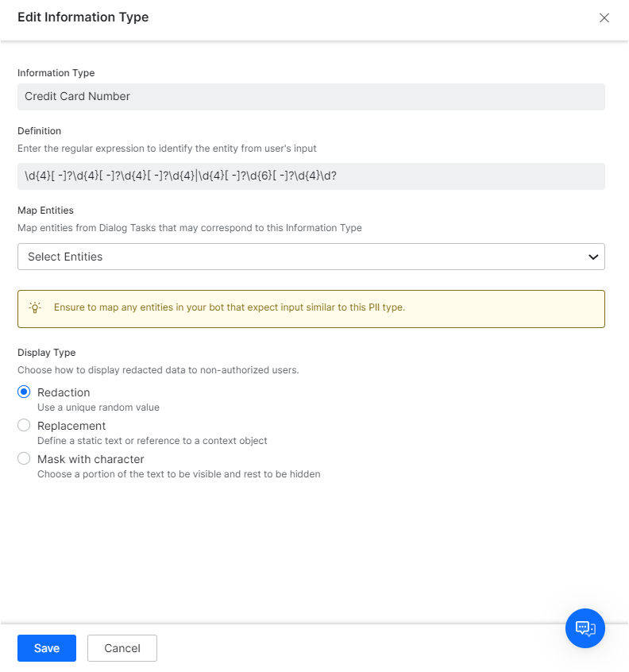Open the chat support bubble icon
Screen dimensions: 629x672
pyautogui.click(x=585, y=628)
